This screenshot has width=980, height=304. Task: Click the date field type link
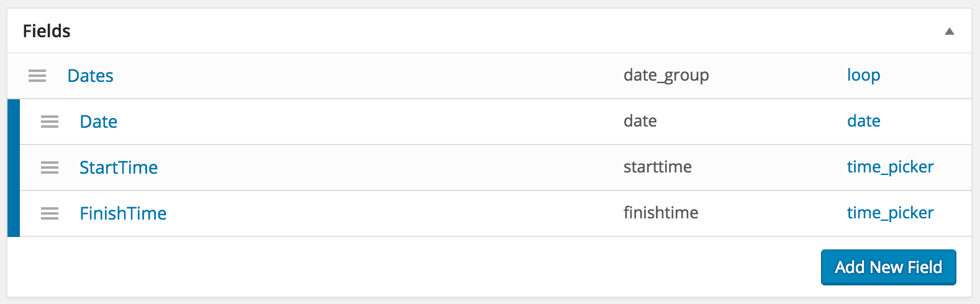[x=863, y=121]
